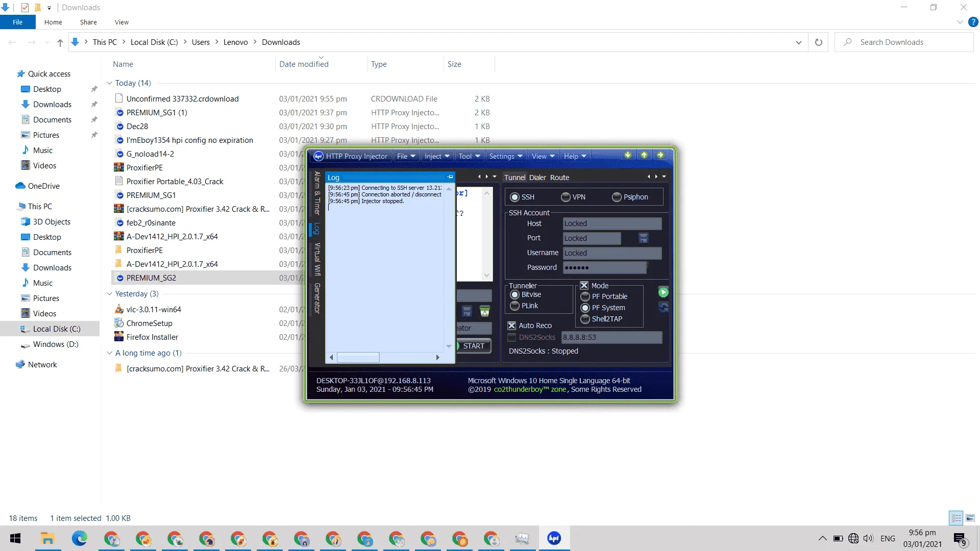Image resolution: width=980 pixels, height=551 pixels.
Task: Open the notification center icon
Action: (960, 539)
